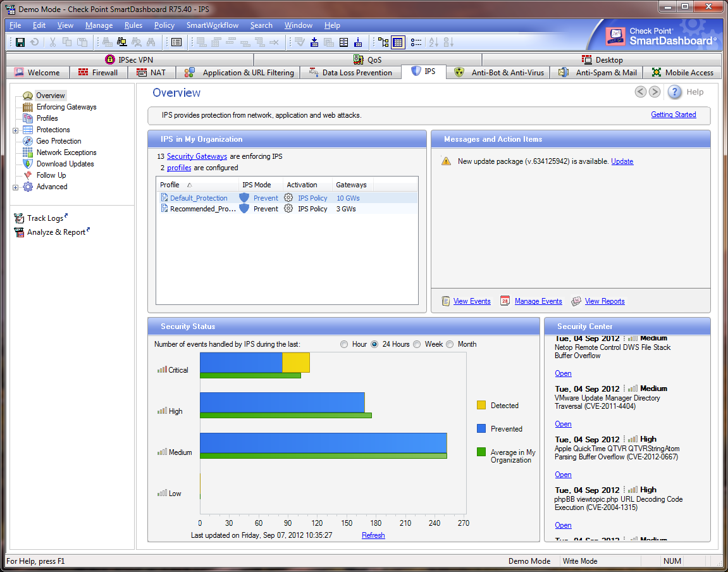Open the SmartWorkflow menu
Image resolution: width=728 pixels, height=572 pixels.
tap(213, 25)
